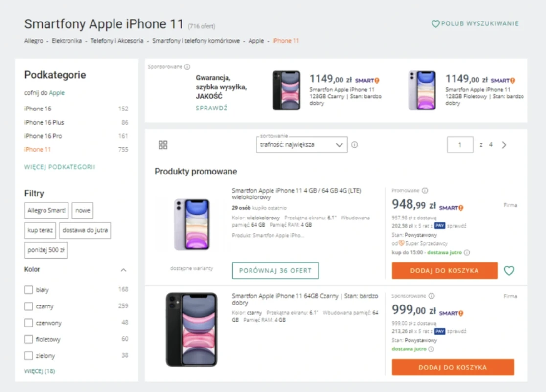Apply the poniżej 500 zł filter chip
Screen dimensions: 546x392
coord(46,250)
